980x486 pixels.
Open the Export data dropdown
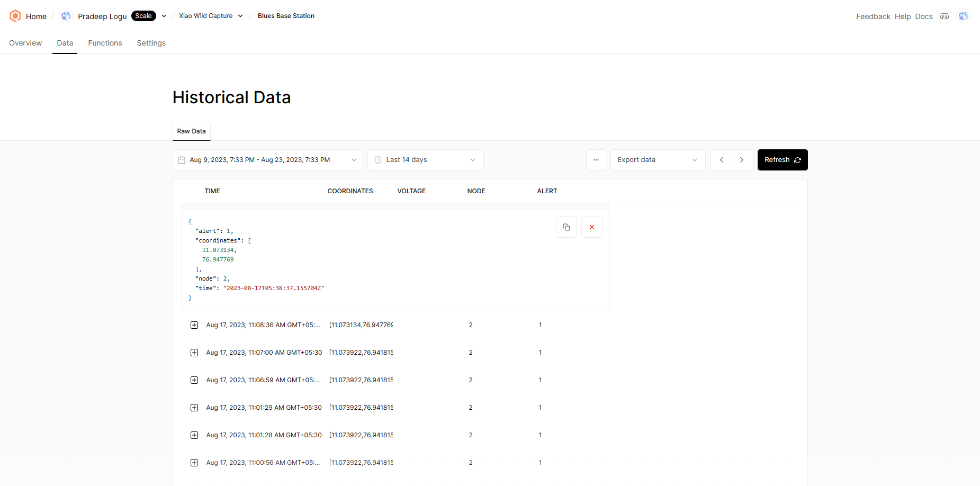[x=658, y=160]
